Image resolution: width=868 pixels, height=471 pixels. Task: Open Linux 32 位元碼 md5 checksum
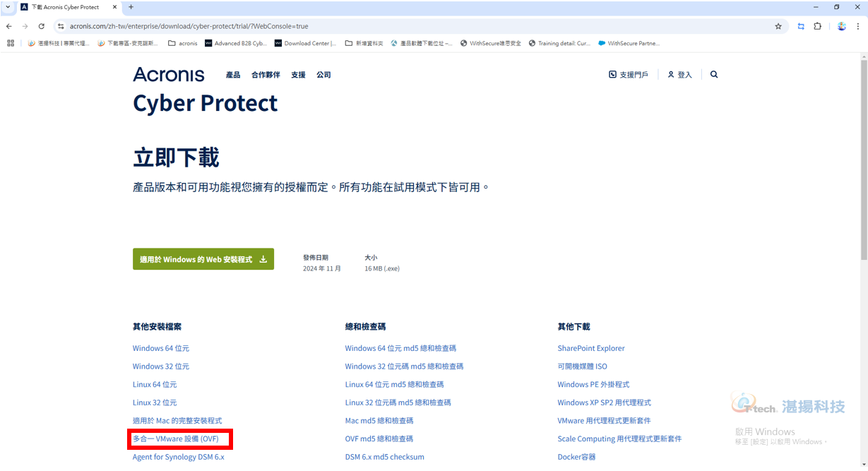pos(398,403)
